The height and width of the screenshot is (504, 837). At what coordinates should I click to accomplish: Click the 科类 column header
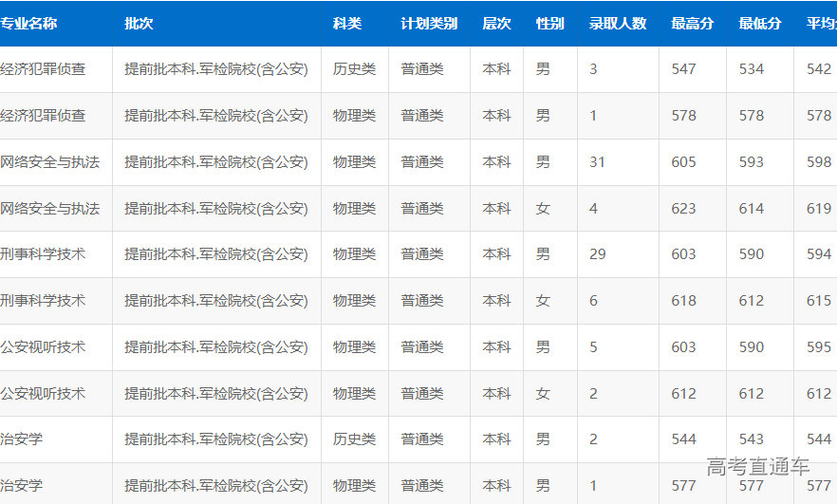click(x=347, y=24)
